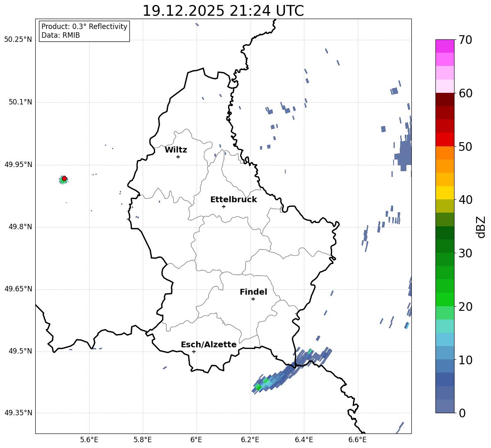Click the 6°E longitude label

(196, 440)
